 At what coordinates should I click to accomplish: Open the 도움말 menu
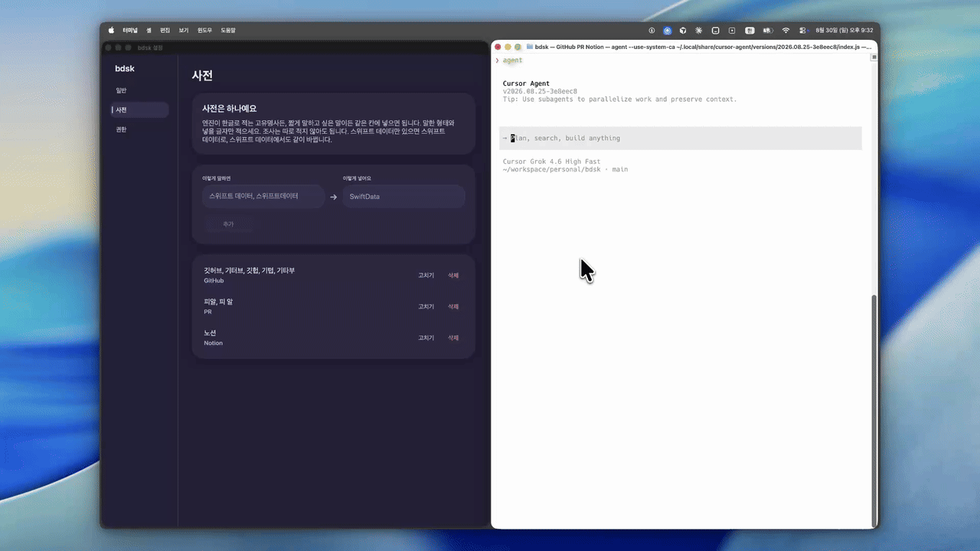coord(228,31)
